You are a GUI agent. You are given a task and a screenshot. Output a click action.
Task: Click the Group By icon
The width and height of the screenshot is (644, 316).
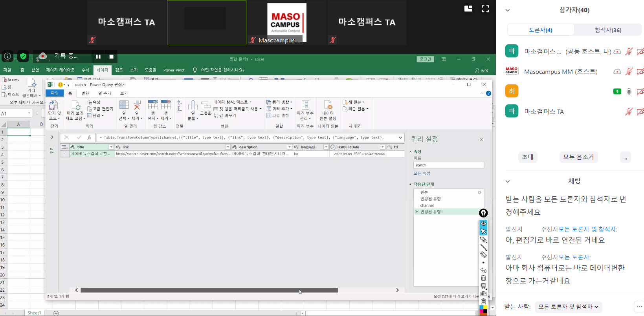click(x=205, y=106)
